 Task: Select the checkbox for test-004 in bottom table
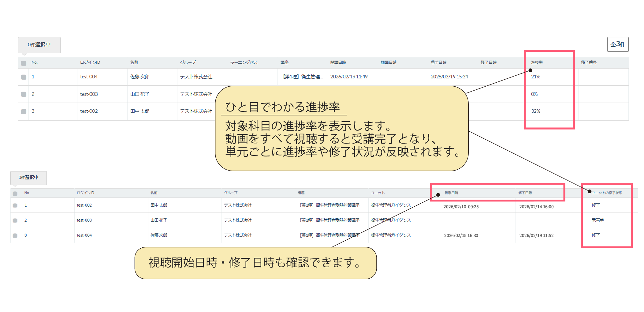(x=15, y=235)
